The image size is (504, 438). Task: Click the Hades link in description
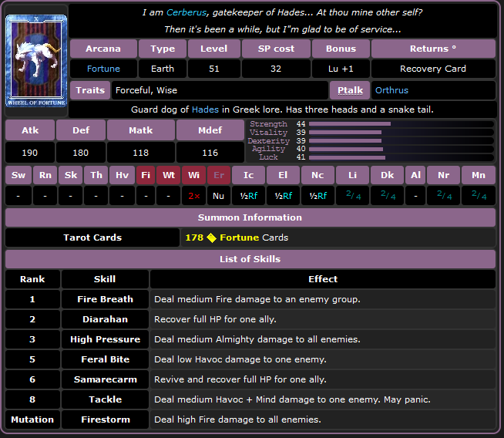[x=205, y=109]
